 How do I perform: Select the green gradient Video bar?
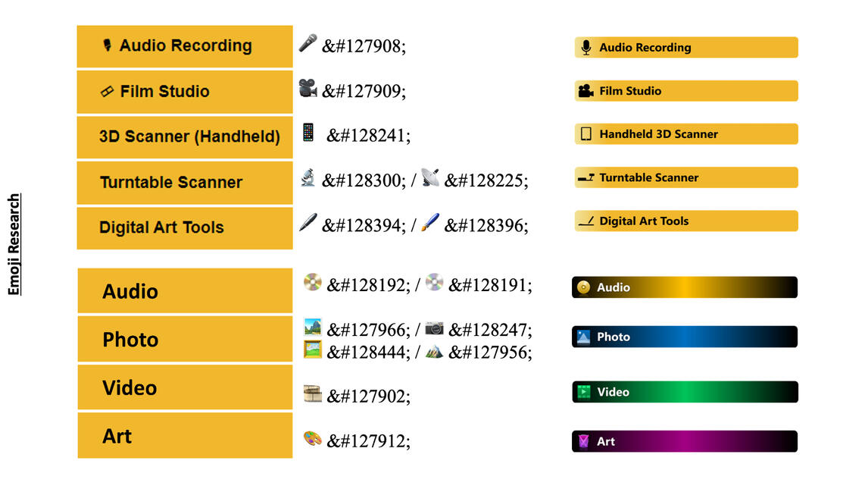click(684, 392)
